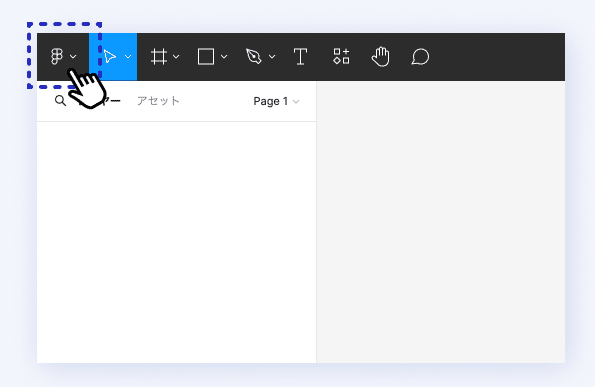This screenshot has height=387, width=595.
Task: Switch to the アセット tab
Action: 158,101
